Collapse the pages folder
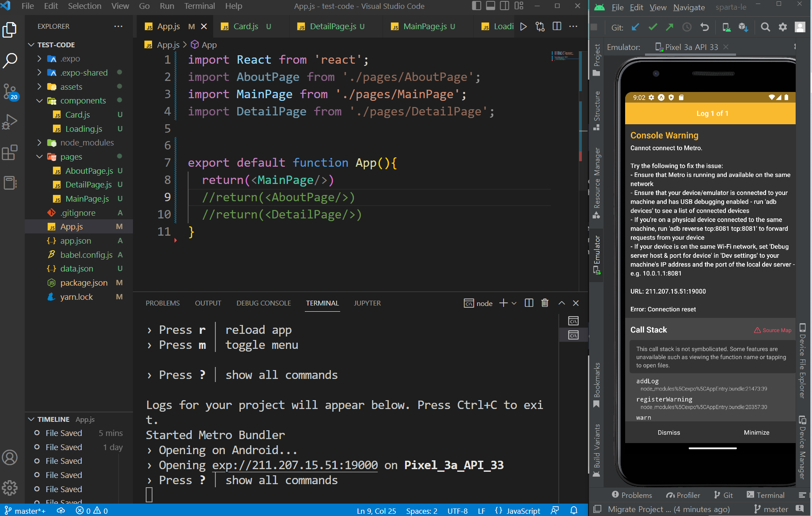812x516 pixels. (39, 157)
